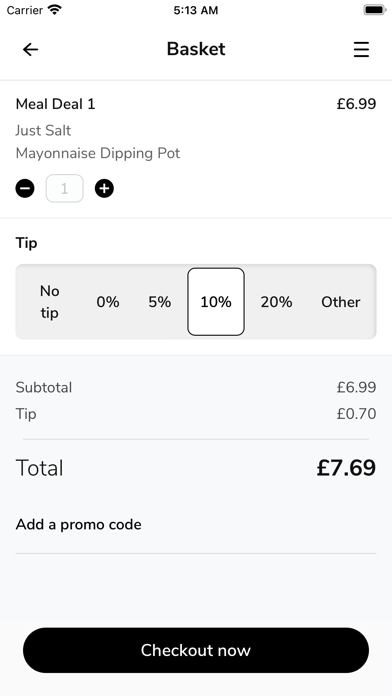This screenshot has height=696, width=392.
Task: Tap the back arrow icon
Action: click(31, 49)
